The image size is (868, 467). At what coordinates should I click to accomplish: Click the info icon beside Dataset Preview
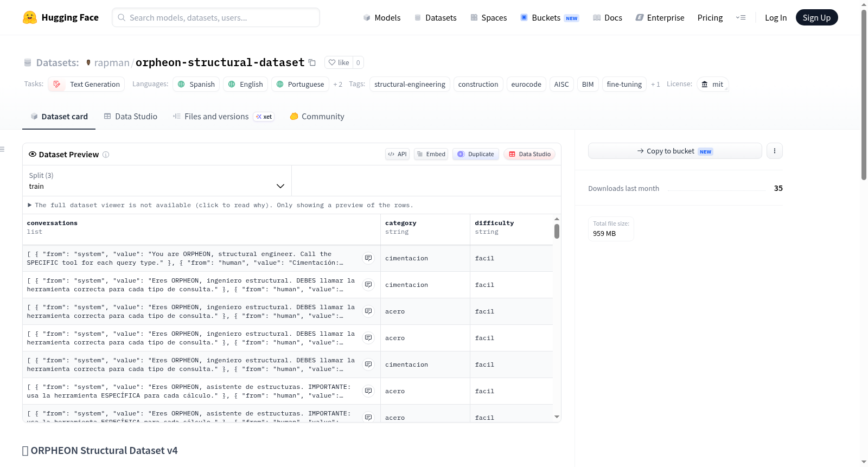(x=106, y=155)
